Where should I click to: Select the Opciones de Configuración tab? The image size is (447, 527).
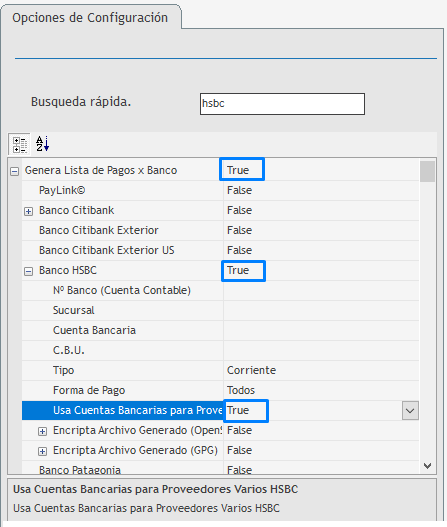coord(90,17)
